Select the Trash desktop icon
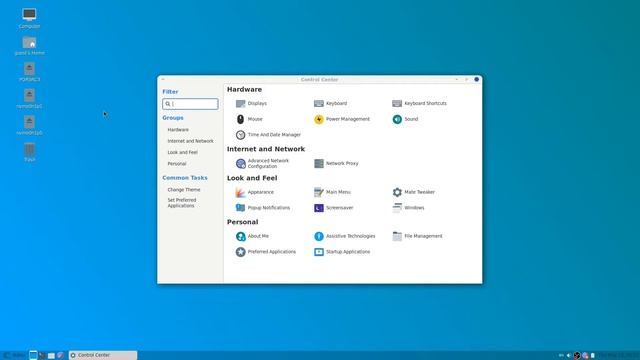Screen dimensions: 640x360 29,153
